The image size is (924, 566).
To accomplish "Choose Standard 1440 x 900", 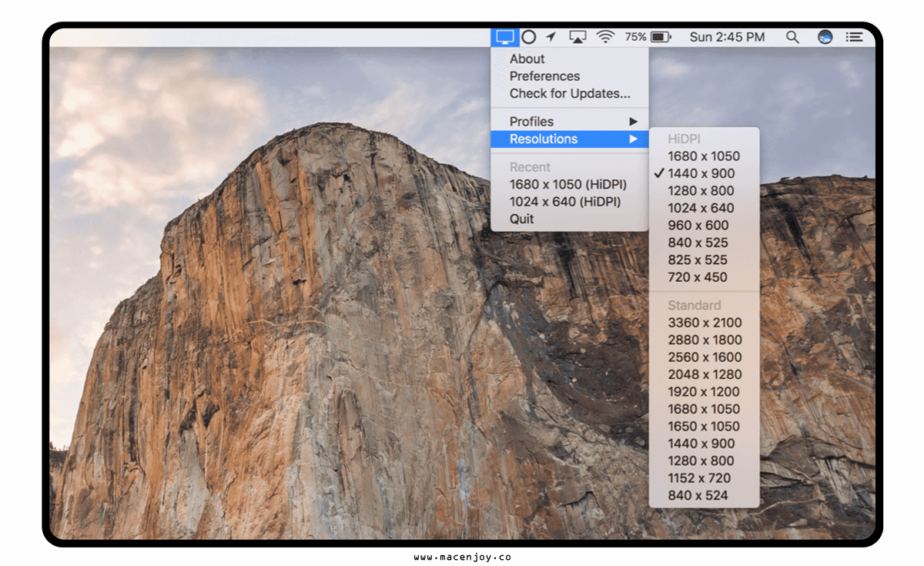I will pyautogui.click(x=704, y=444).
